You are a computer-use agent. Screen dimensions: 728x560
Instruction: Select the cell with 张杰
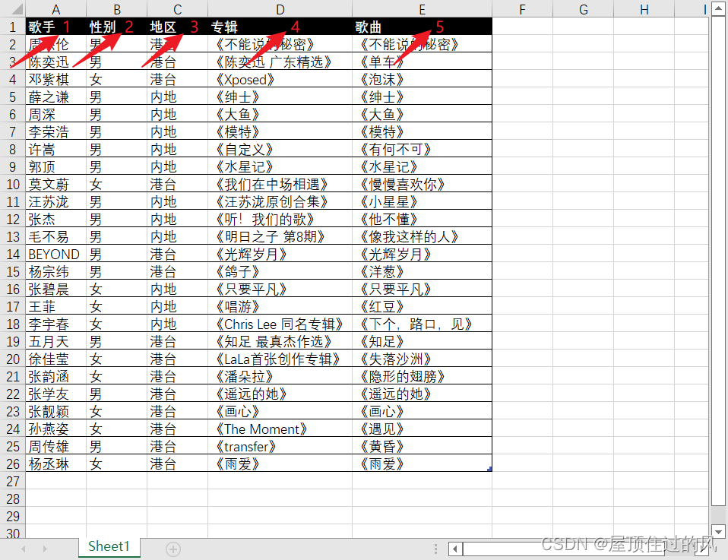pyautogui.click(x=55, y=219)
